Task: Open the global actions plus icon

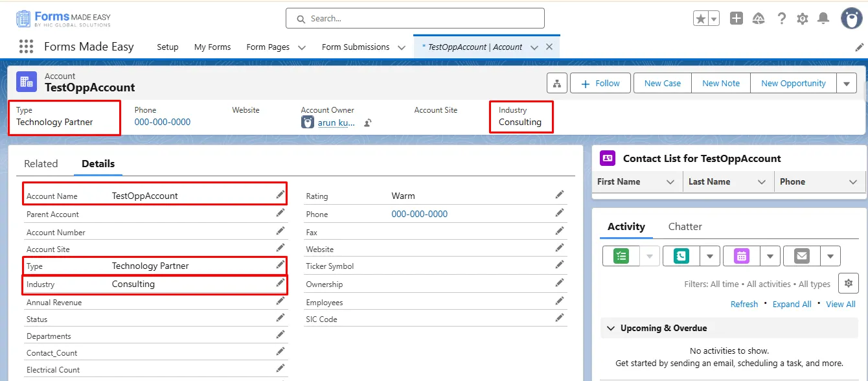Action: (736, 19)
